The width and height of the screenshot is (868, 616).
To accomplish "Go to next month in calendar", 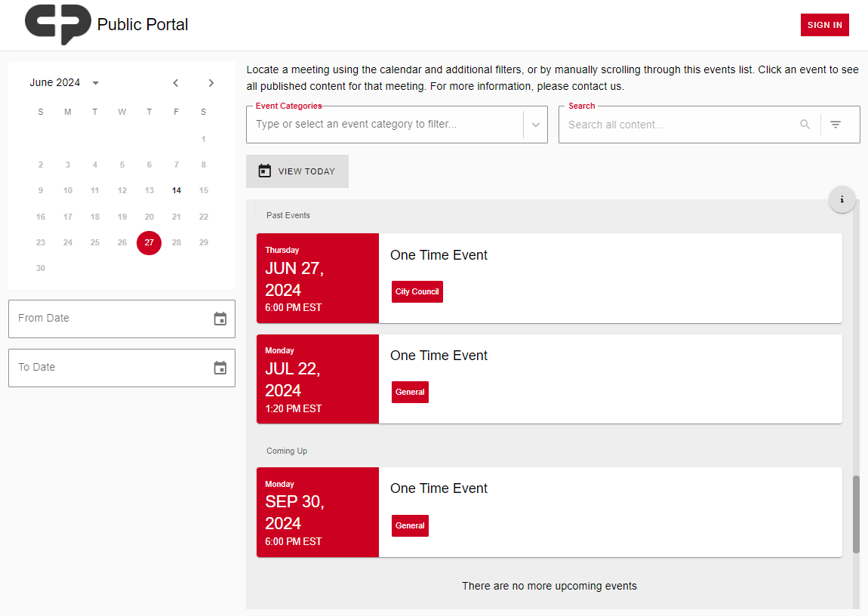I will [x=211, y=83].
